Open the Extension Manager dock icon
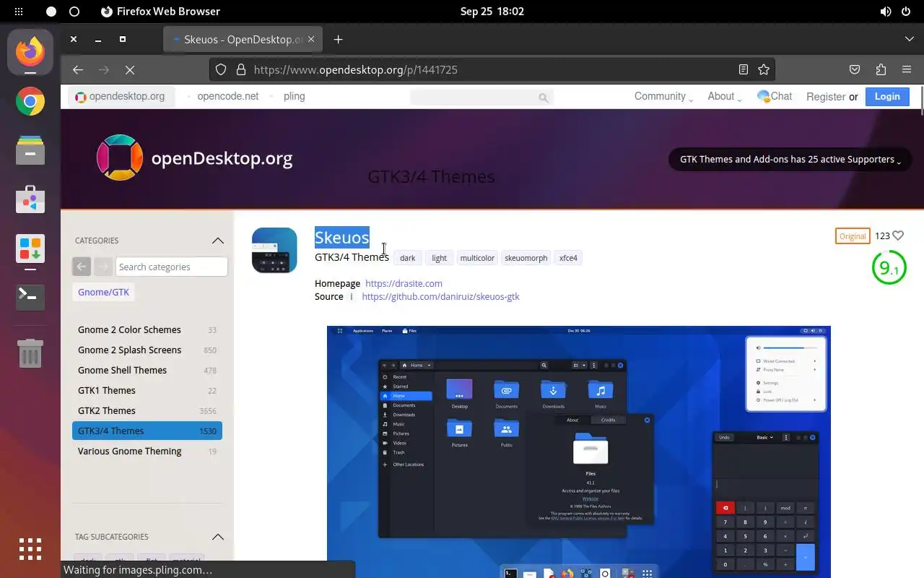 click(30, 249)
